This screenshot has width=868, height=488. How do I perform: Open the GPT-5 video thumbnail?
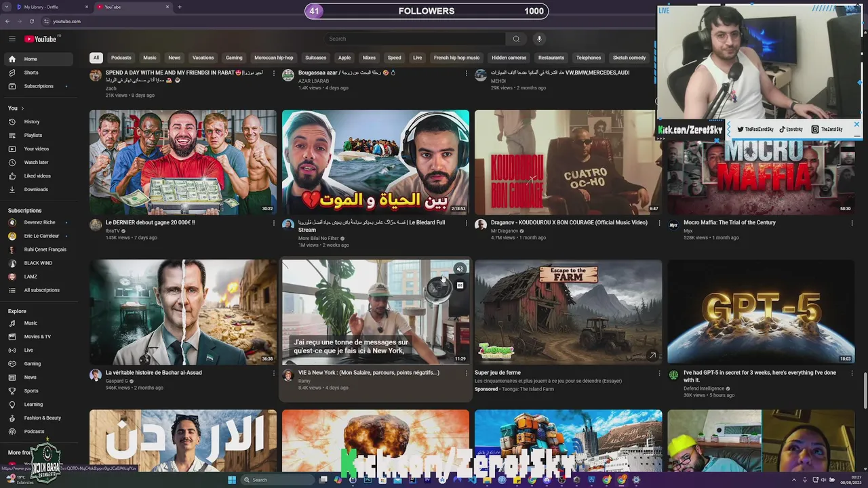[x=761, y=312]
